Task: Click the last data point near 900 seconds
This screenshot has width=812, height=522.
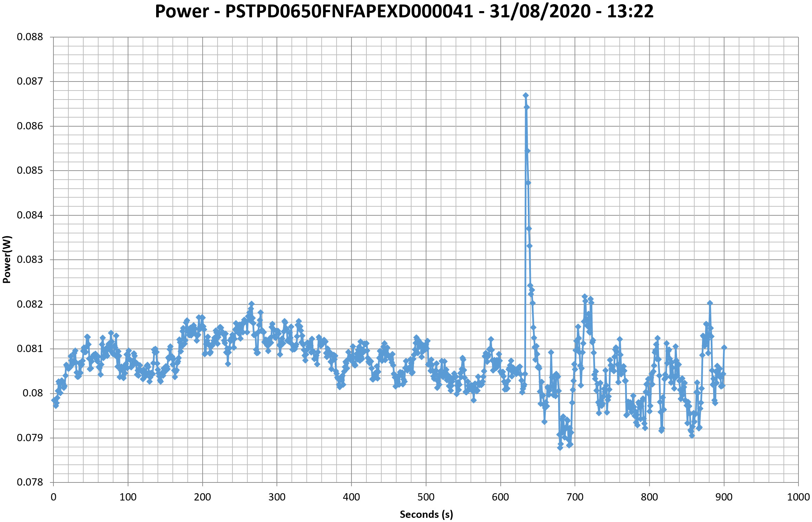Action: 724,347
